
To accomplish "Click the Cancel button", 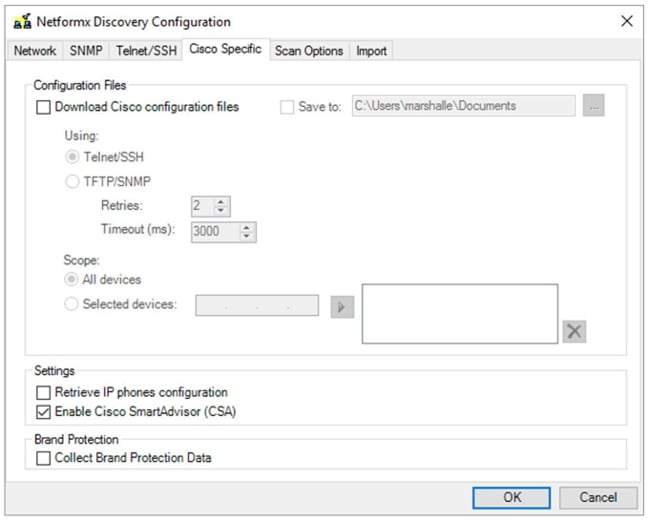I will [598, 498].
